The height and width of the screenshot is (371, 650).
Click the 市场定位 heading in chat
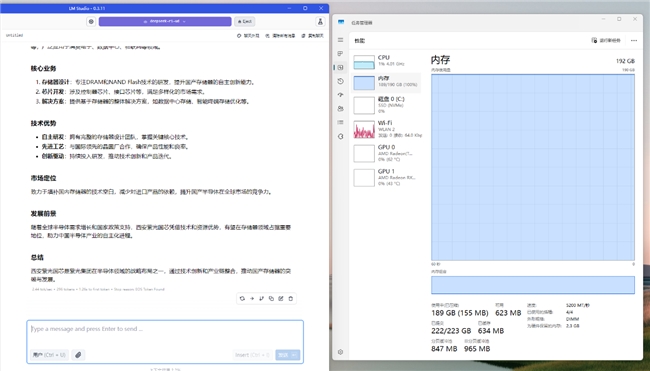[x=43, y=178]
